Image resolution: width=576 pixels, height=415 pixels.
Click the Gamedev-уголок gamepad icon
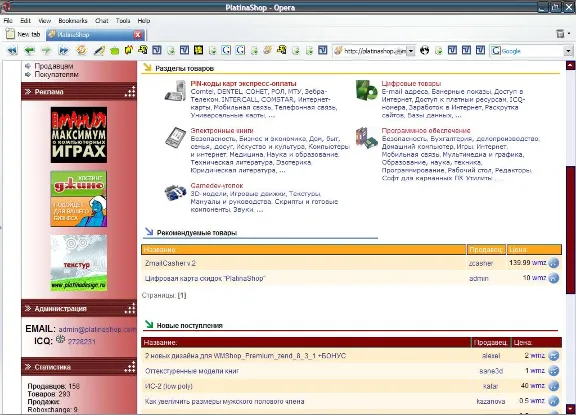point(176,192)
